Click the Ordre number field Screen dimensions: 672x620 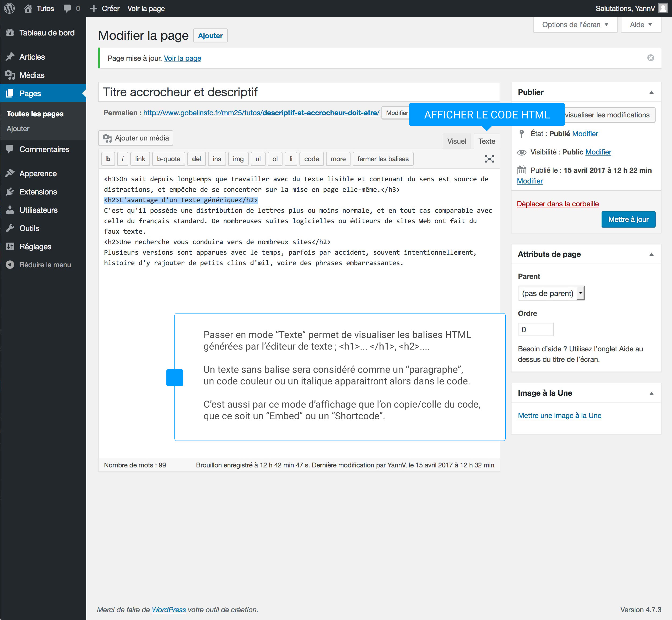point(536,329)
